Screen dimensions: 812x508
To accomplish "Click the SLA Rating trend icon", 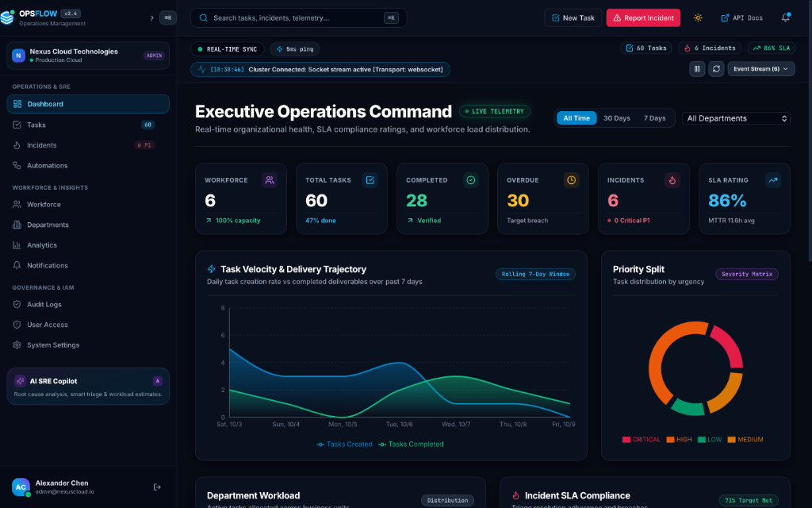I will 773,180.
